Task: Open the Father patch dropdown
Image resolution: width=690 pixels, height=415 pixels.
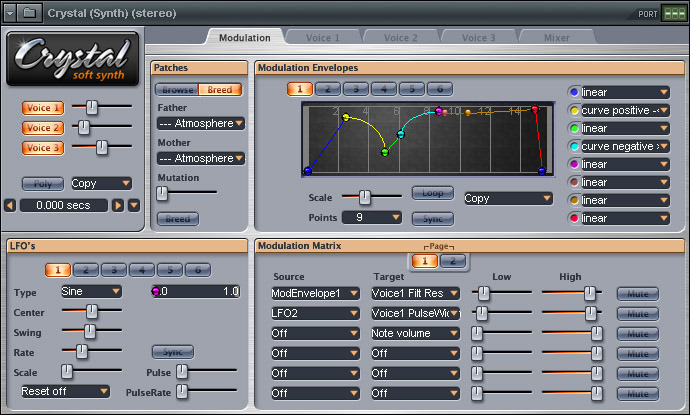Action: click(x=201, y=123)
